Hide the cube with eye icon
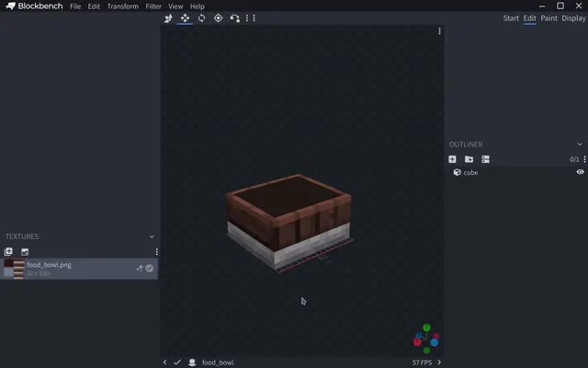Screen dimensions: 588x368 [580, 172]
